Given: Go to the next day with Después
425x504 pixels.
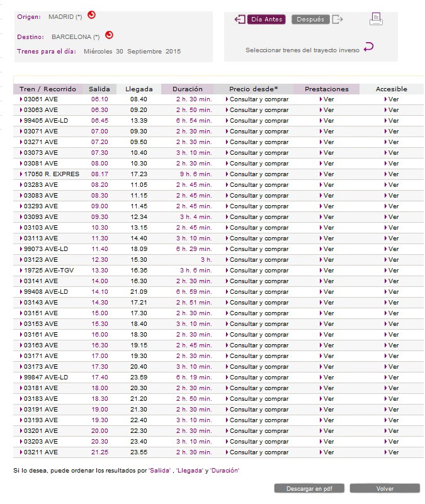Looking at the screenshot, I should [310, 20].
